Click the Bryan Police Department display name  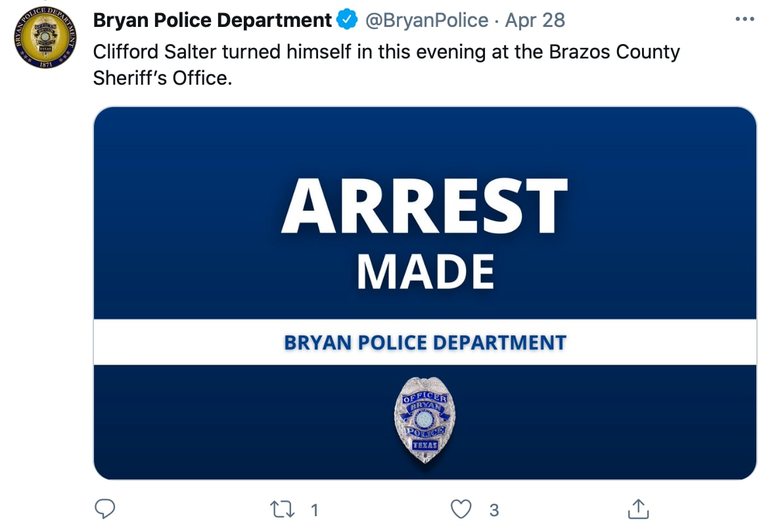point(212,20)
